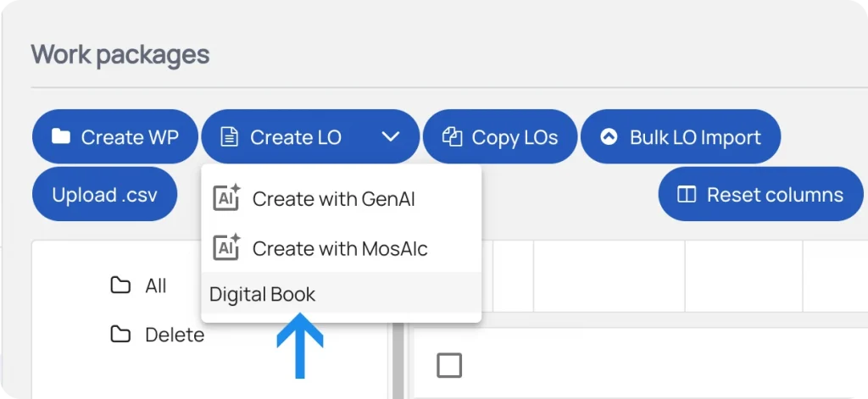Choose Digital Book from the dropdown menu
Screen dimensions: 868x399
point(263,295)
